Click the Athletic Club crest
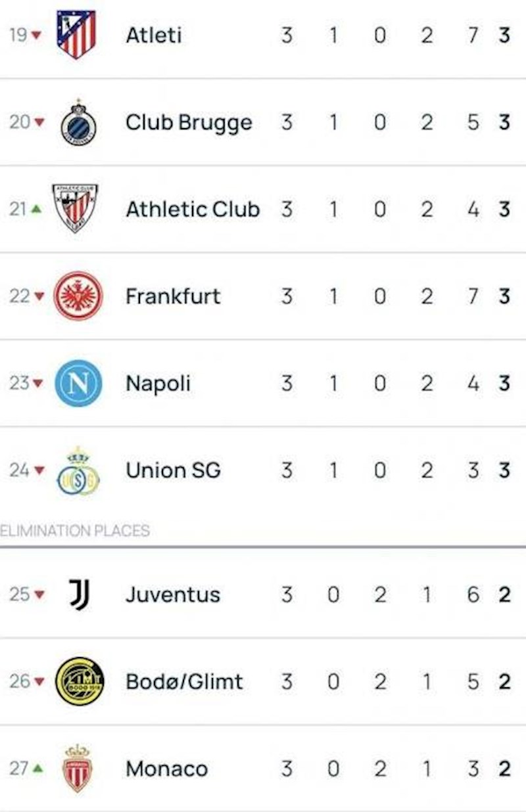The width and height of the screenshot is (526, 812). (x=75, y=208)
